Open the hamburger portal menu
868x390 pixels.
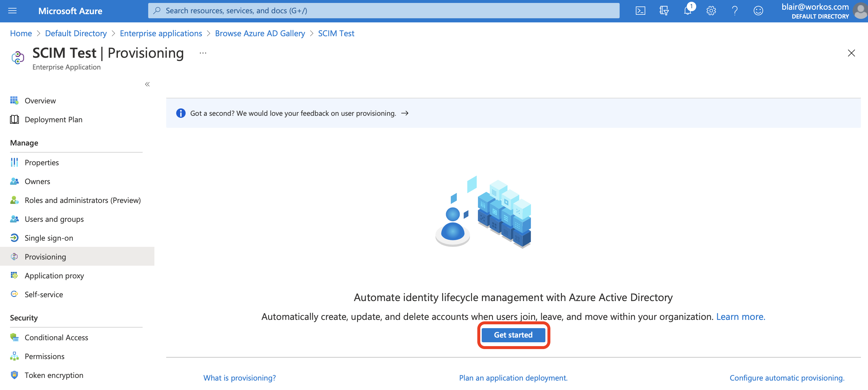click(x=12, y=11)
